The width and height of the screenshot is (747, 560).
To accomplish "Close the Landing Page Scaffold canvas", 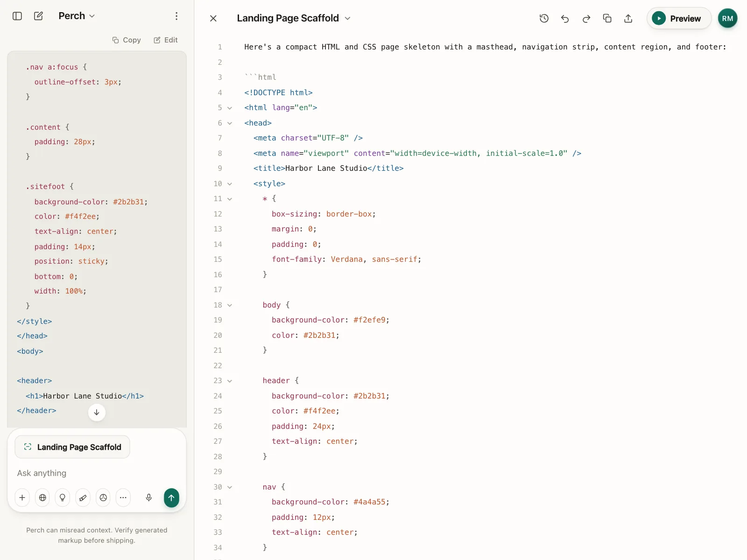I will coord(213,18).
